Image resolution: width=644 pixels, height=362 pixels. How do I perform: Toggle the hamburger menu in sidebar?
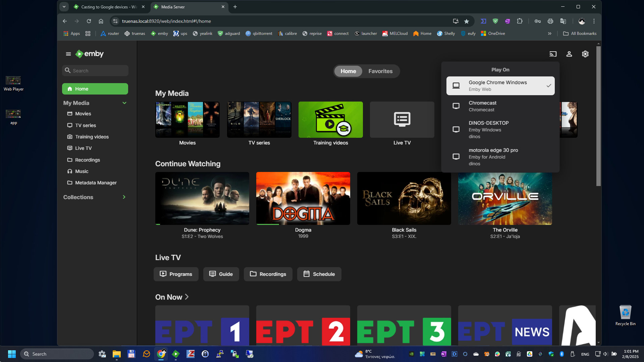pyautogui.click(x=68, y=54)
